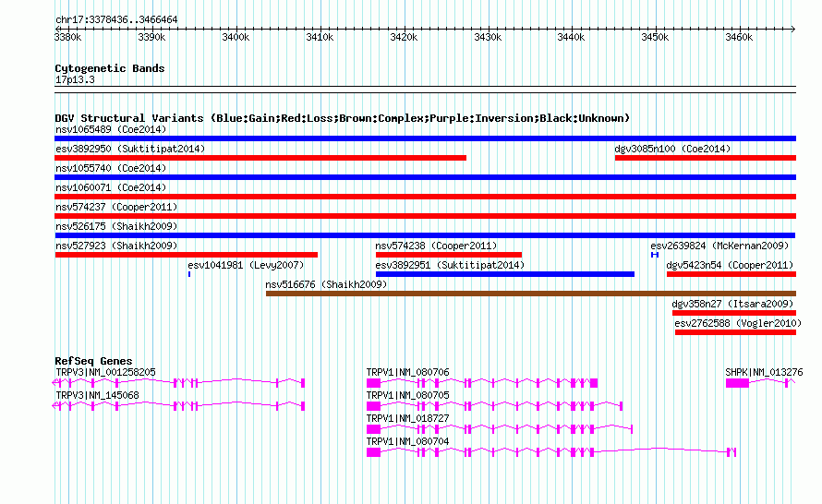Select the red nsv527923 loss bar
The height and width of the screenshot is (504, 822).
[186, 255]
